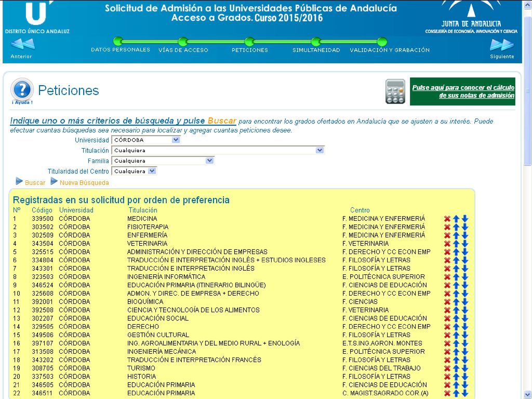The width and height of the screenshot is (532, 399).
Task: Click 'E.T.S.ING.AGRON. MONTES' centro text
Action: click(382, 343)
